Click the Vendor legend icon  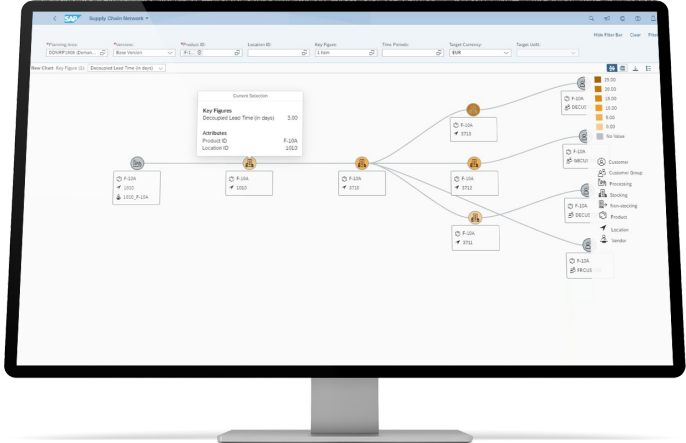click(604, 239)
